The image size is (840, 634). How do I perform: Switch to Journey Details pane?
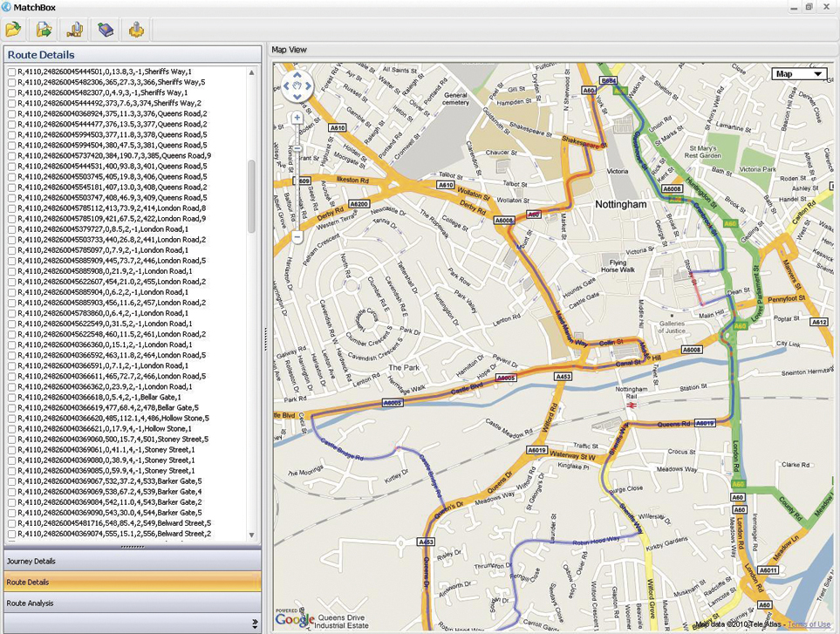(x=131, y=561)
